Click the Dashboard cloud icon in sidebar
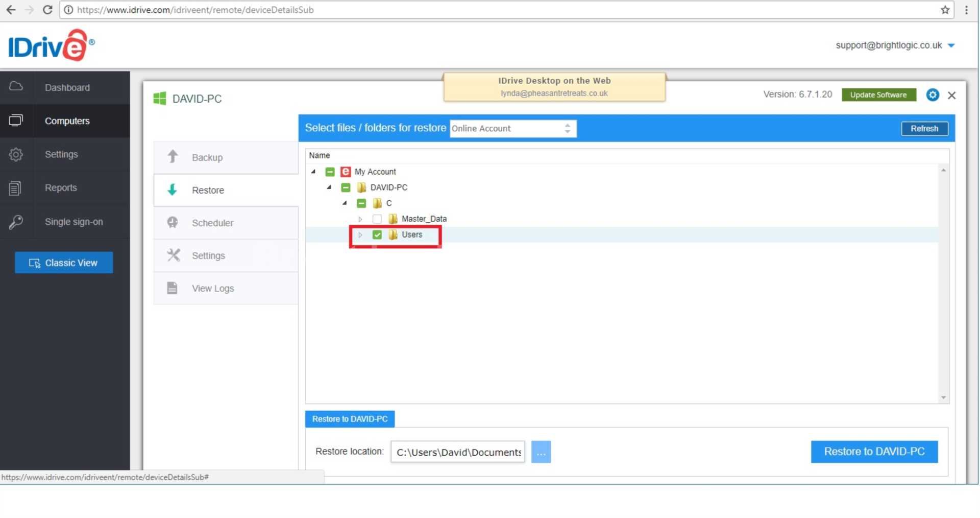Screen dimensions: 980x518 (16, 86)
